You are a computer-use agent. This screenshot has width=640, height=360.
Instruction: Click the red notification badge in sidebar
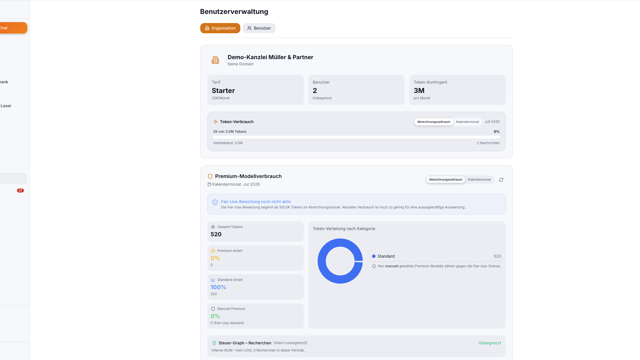[x=20, y=191]
